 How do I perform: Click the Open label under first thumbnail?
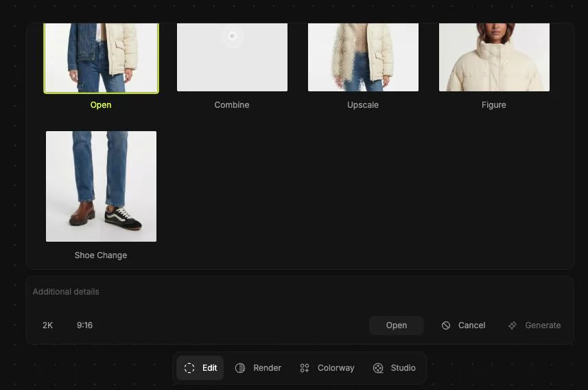[101, 105]
